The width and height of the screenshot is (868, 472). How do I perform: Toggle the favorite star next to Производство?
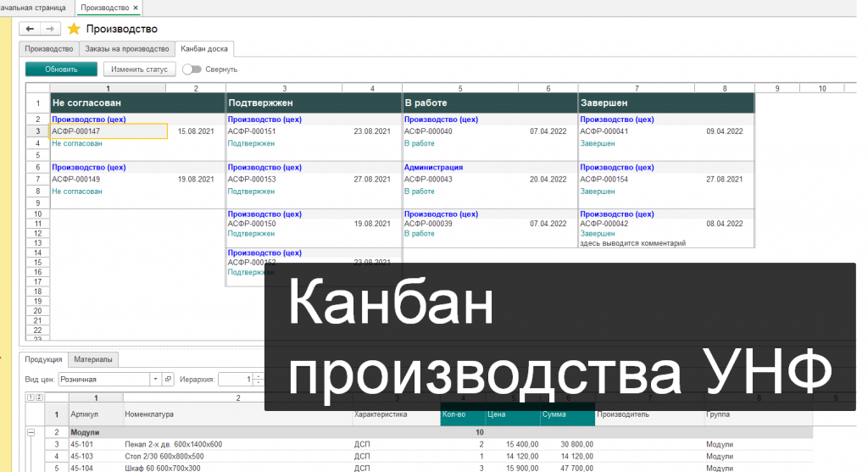(74, 29)
